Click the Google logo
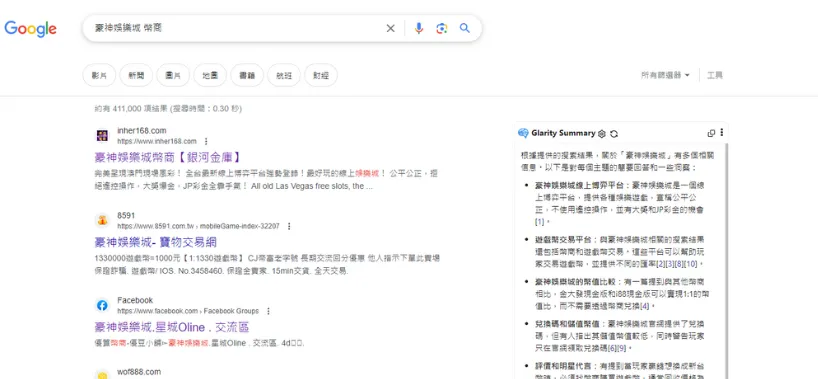The height and width of the screenshot is (379, 818). [30, 29]
